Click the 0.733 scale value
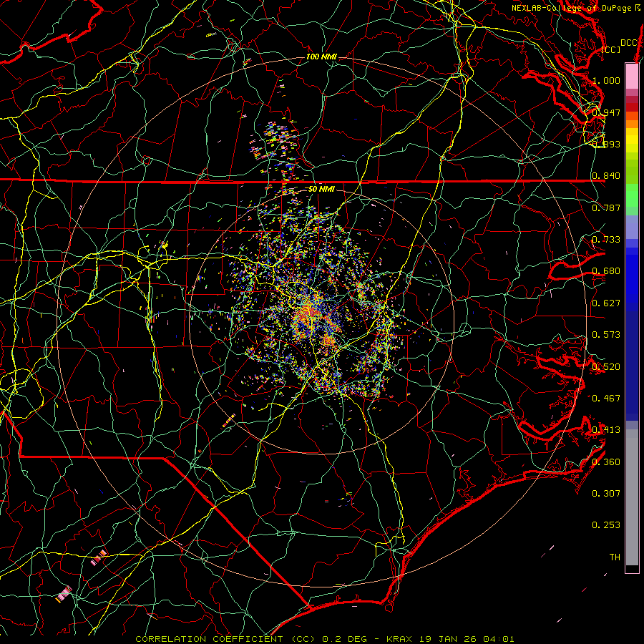The width and height of the screenshot is (644, 644). 606,239
